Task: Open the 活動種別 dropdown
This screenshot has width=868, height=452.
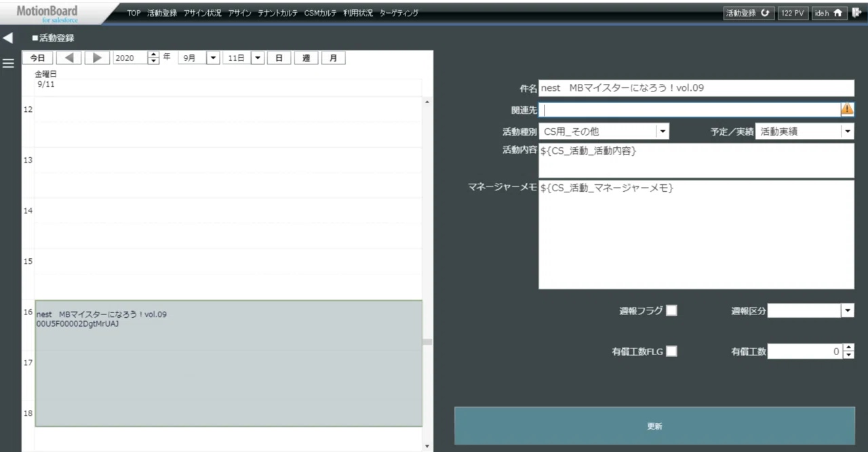Action: coord(663,131)
